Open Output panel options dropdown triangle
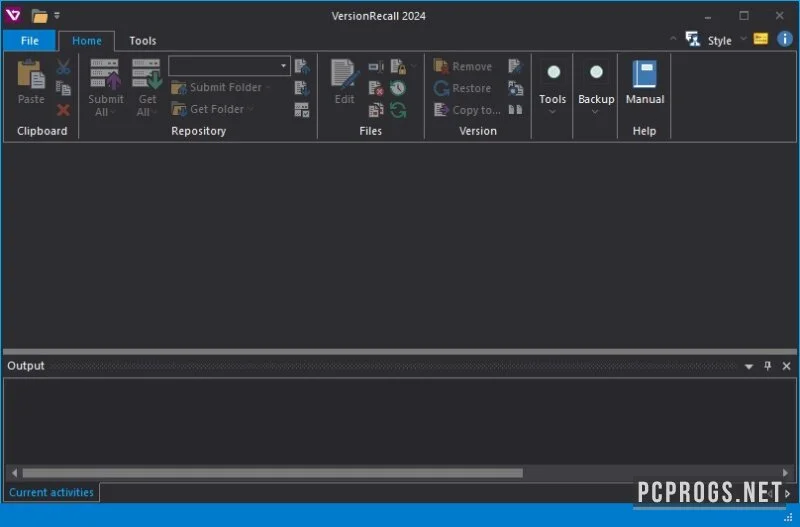Image resolution: width=800 pixels, height=527 pixels. tap(748, 366)
